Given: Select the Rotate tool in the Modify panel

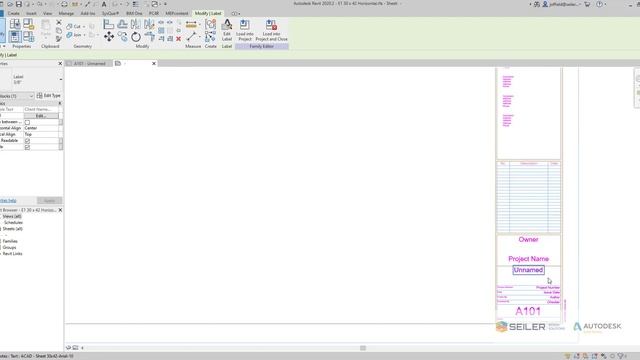Looking at the screenshot, I should (136, 37).
